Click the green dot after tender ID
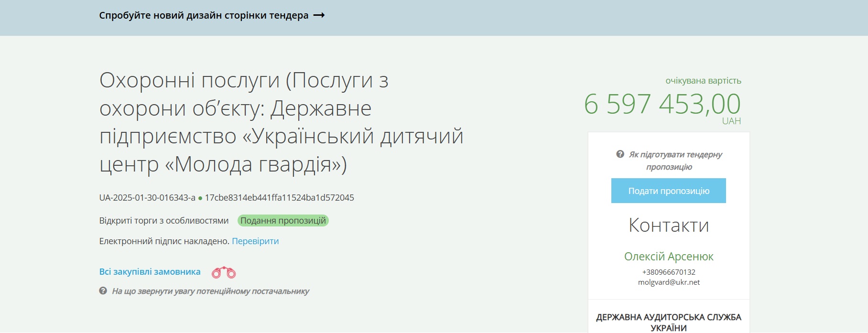Image resolution: width=868 pixels, height=333 pixels. click(x=200, y=198)
